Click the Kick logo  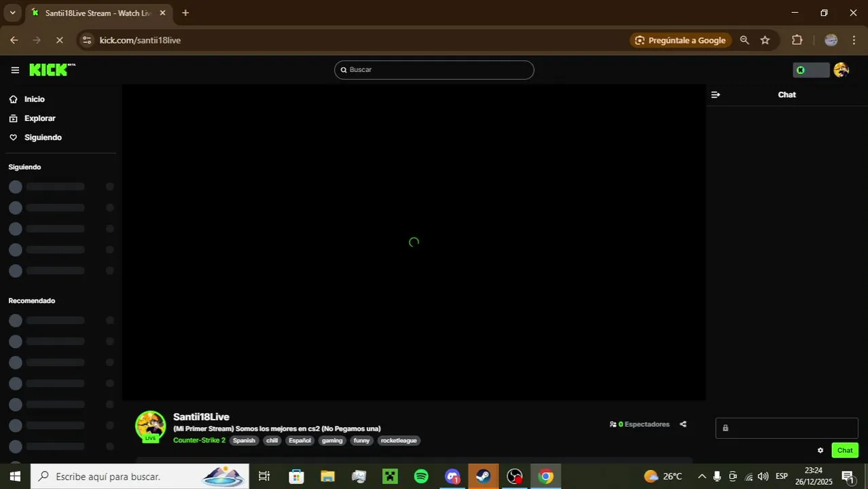[52, 69]
